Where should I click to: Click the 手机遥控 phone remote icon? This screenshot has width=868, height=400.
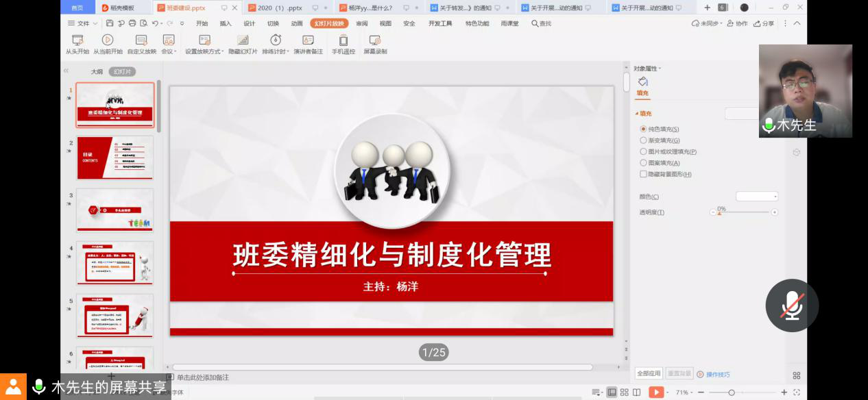click(343, 40)
